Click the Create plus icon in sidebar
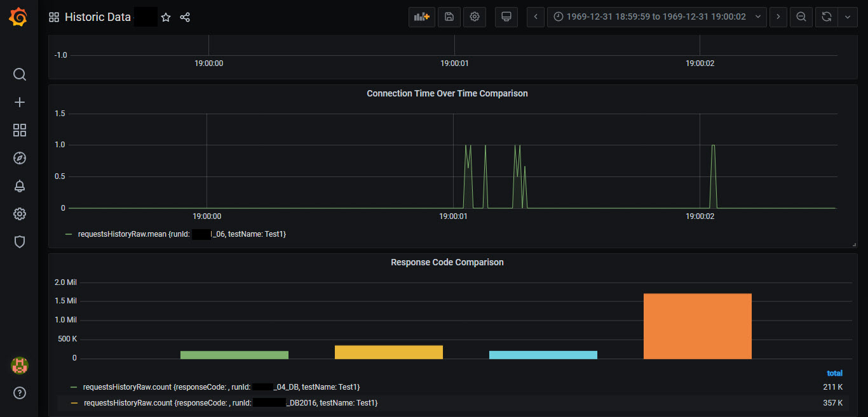This screenshot has width=868, height=417. pyautogui.click(x=20, y=102)
